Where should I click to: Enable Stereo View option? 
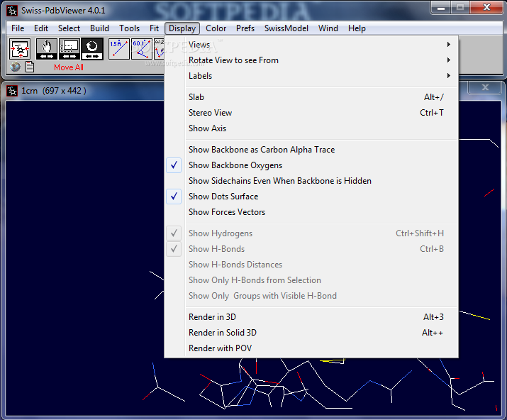pos(312,113)
